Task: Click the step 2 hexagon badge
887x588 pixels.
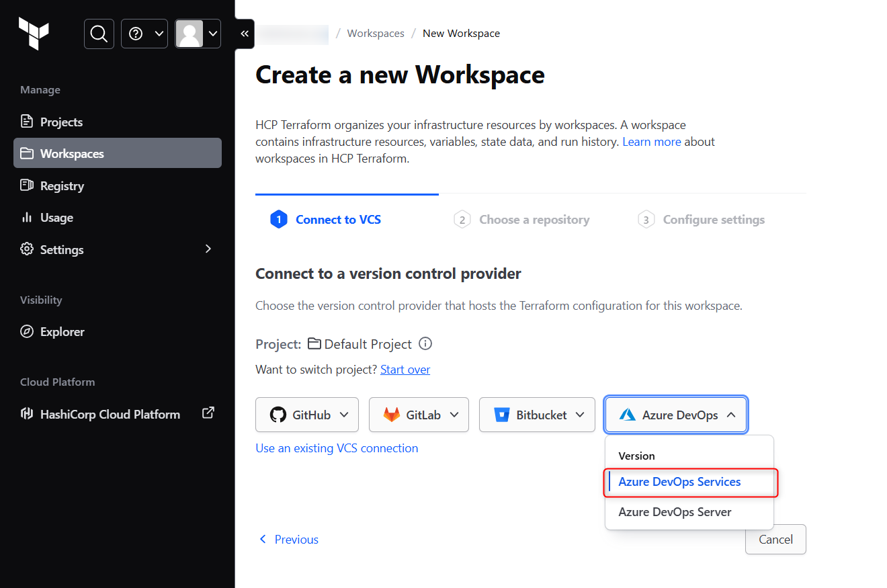Action: pyautogui.click(x=462, y=220)
